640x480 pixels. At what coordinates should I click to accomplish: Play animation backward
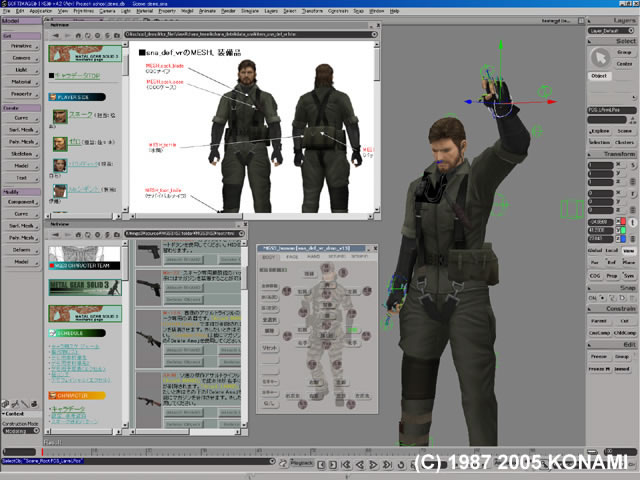(x=360, y=464)
